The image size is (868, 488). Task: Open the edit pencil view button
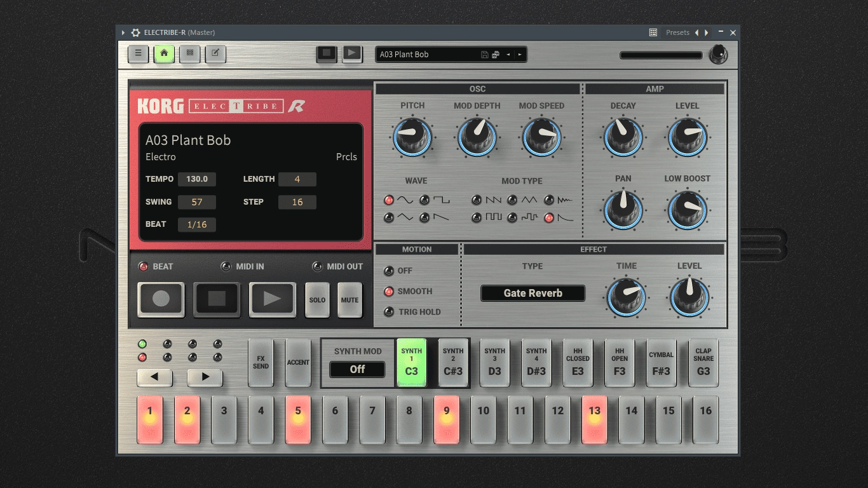click(x=215, y=53)
